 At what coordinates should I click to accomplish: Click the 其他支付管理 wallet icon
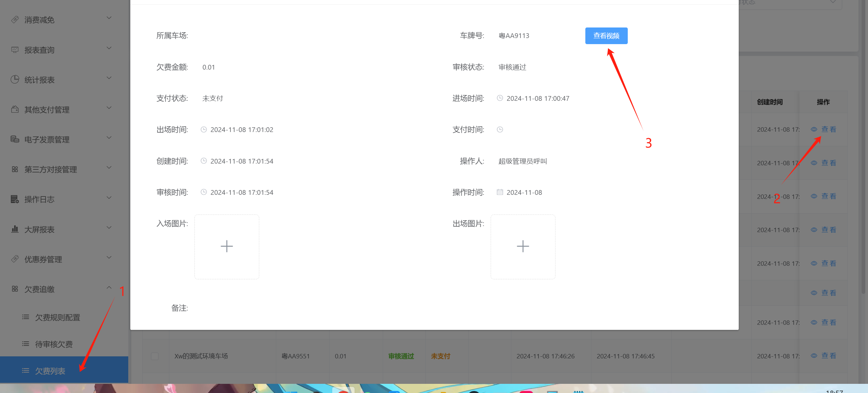pyautogui.click(x=15, y=109)
